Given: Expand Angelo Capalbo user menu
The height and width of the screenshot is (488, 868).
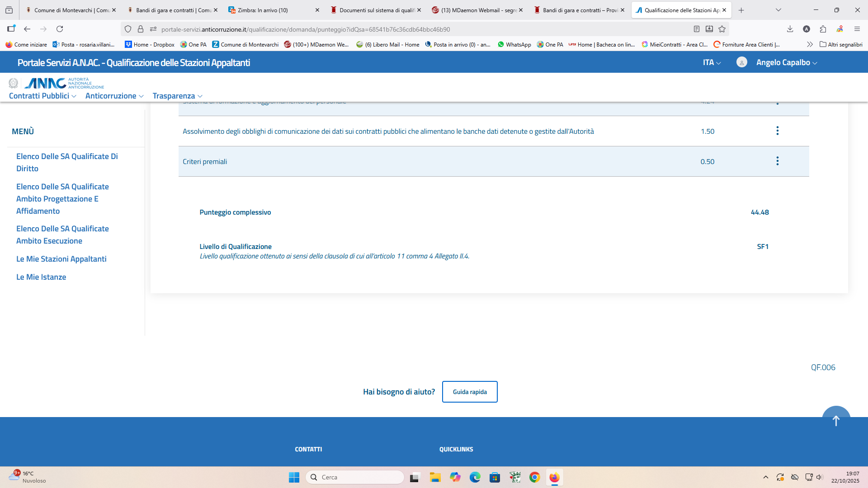Looking at the screenshot, I should point(786,62).
